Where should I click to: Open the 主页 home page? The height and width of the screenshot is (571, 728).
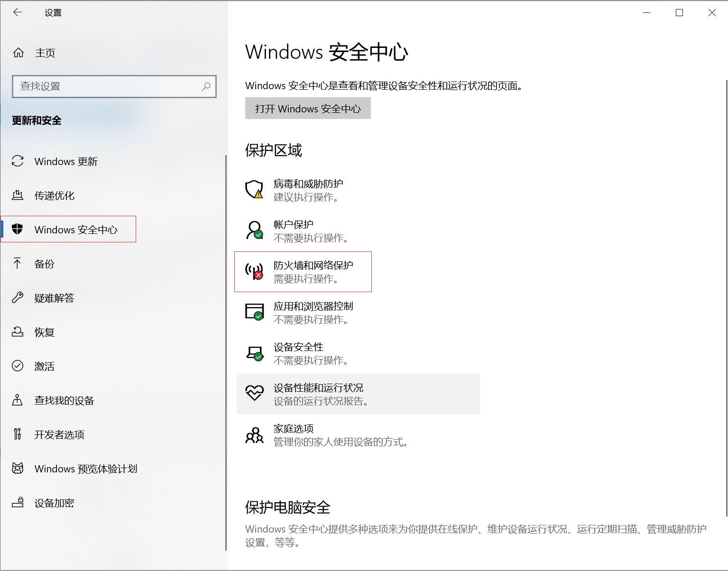[45, 53]
